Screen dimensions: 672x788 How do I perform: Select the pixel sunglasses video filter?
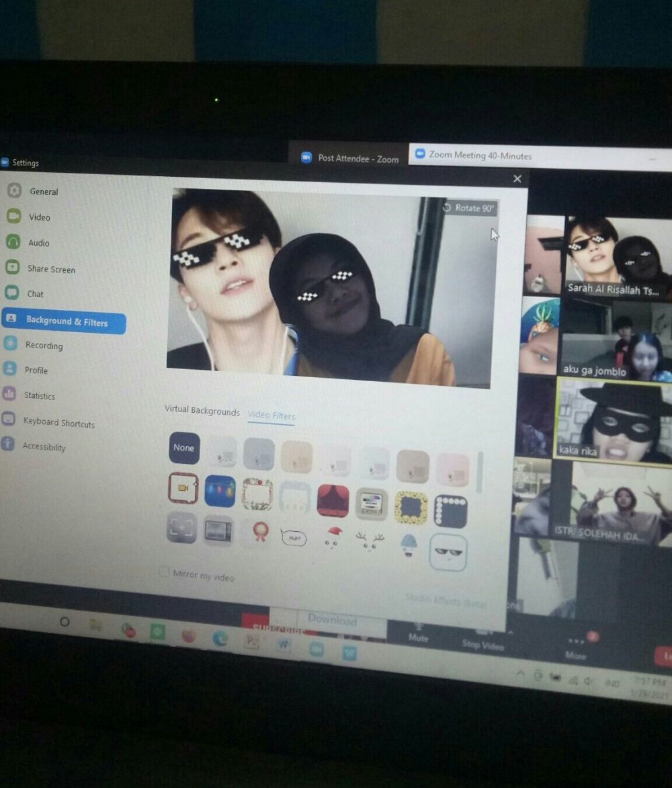[448, 553]
